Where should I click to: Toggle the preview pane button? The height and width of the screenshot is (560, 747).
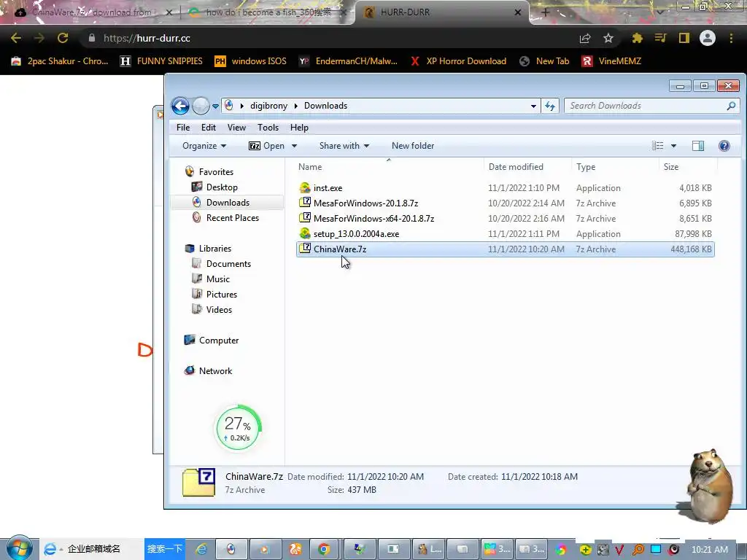pyautogui.click(x=698, y=146)
